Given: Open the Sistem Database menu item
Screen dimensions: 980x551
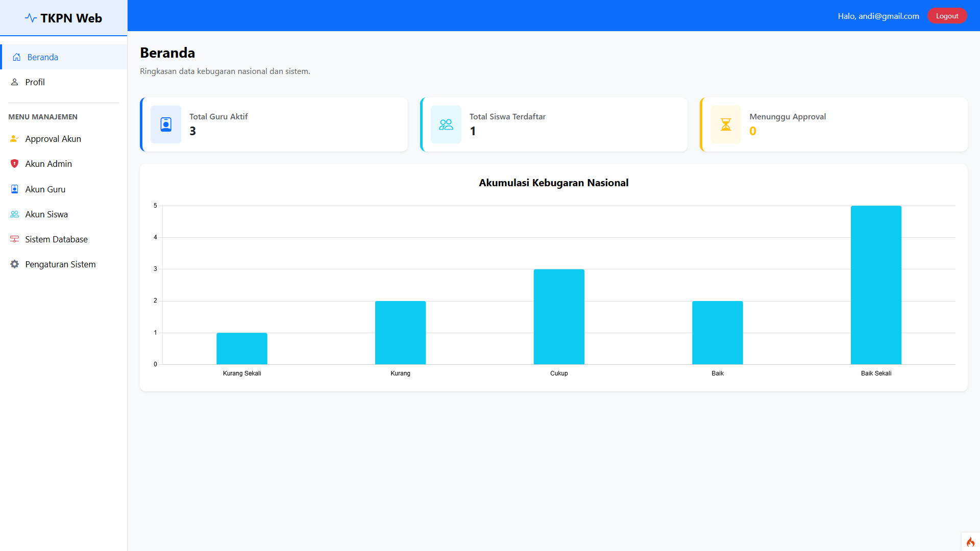Looking at the screenshot, I should click(x=56, y=239).
